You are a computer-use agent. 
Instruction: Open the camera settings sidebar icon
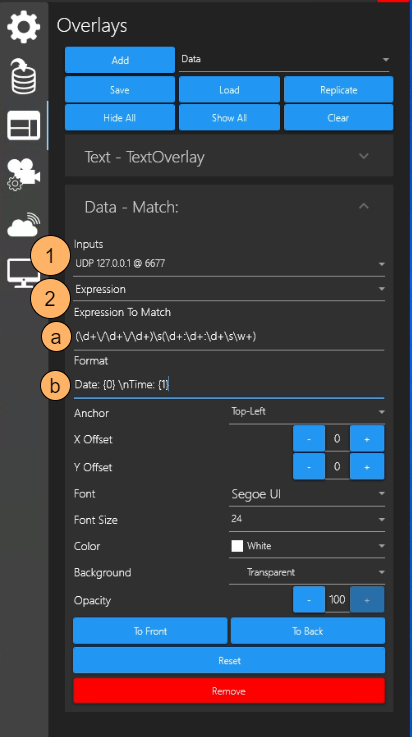tap(23, 175)
